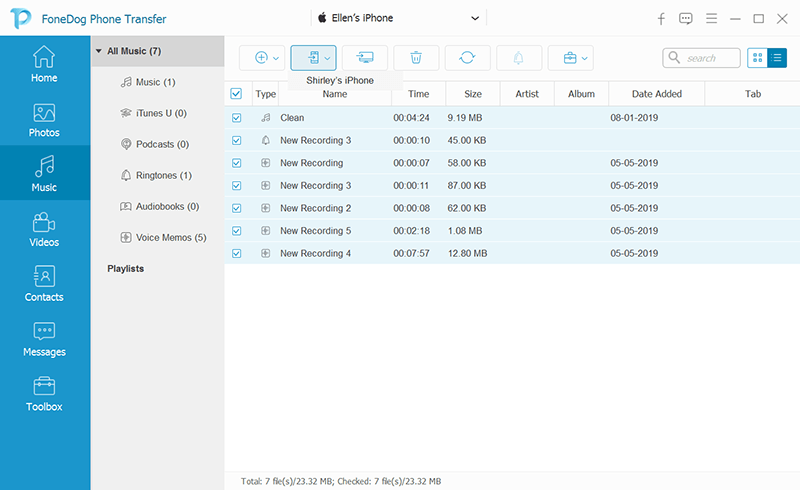800x490 pixels.
Task: Uncheck the New Recording 5 checkbox
Action: tap(236, 231)
